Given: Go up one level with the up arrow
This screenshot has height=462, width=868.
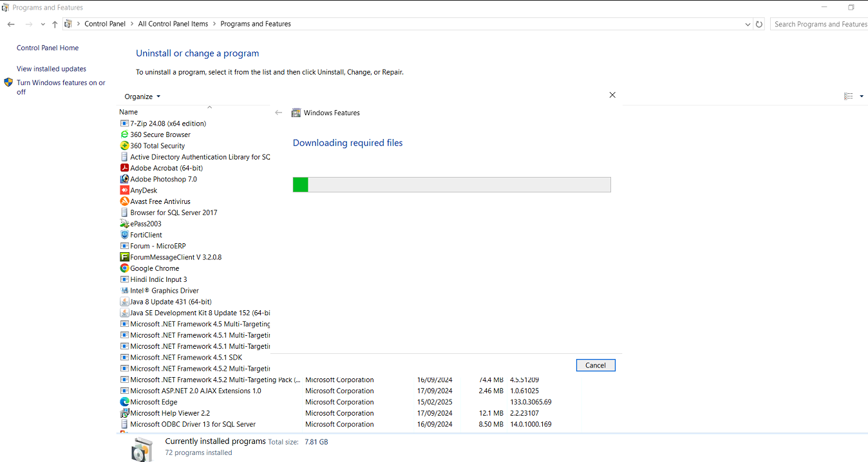Looking at the screenshot, I should [x=55, y=24].
